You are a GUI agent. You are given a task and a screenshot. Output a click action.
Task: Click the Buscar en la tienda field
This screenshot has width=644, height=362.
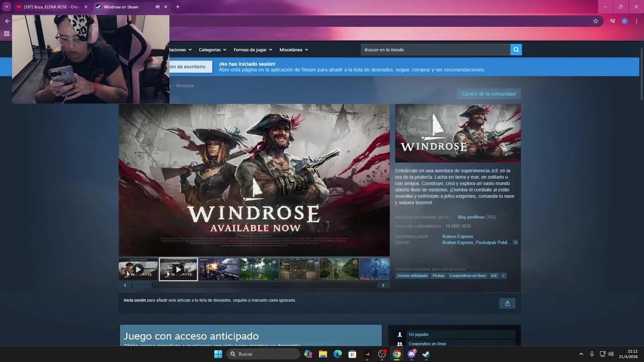(x=436, y=49)
